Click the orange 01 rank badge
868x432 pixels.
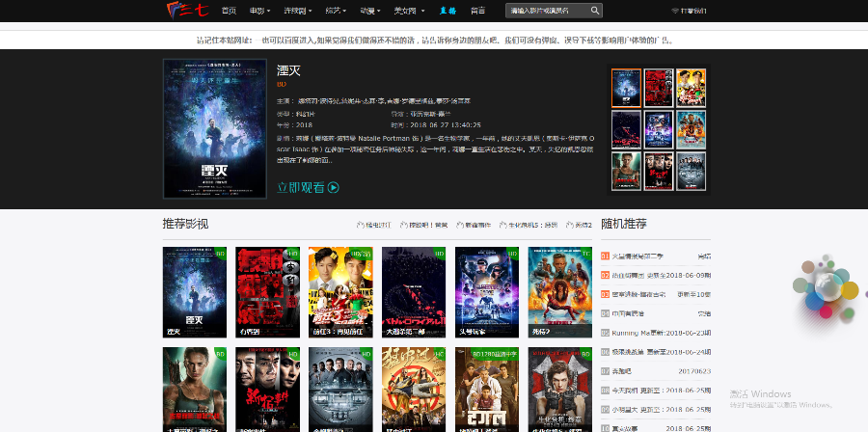pyautogui.click(x=605, y=256)
